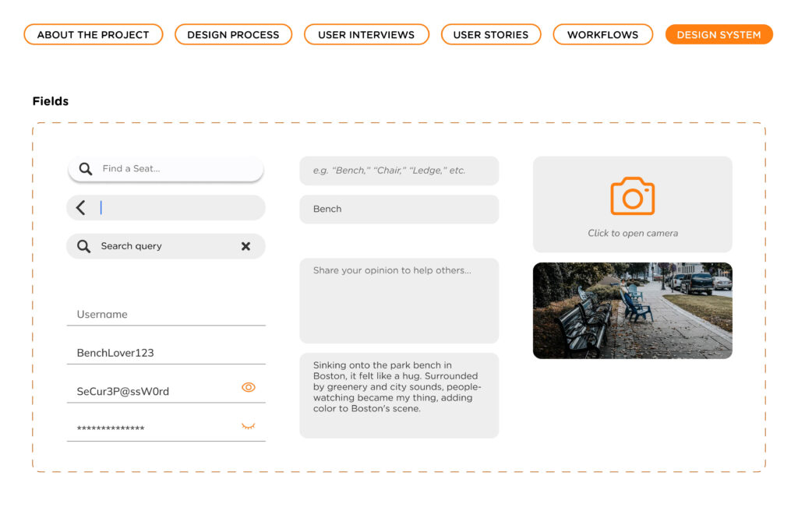The height and width of the screenshot is (532, 798).
Task: Click the Share your opinion text area
Action: click(x=399, y=301)
